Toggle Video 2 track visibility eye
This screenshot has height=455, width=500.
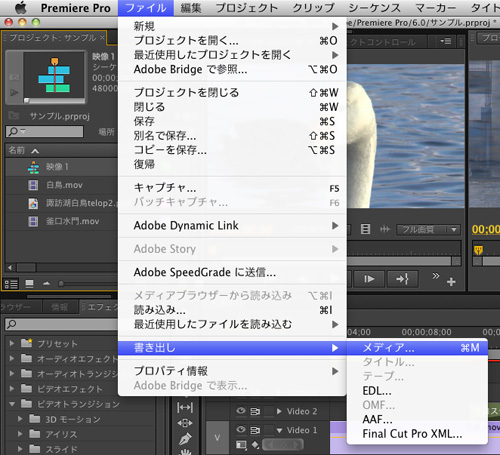(x=241, y=411)
